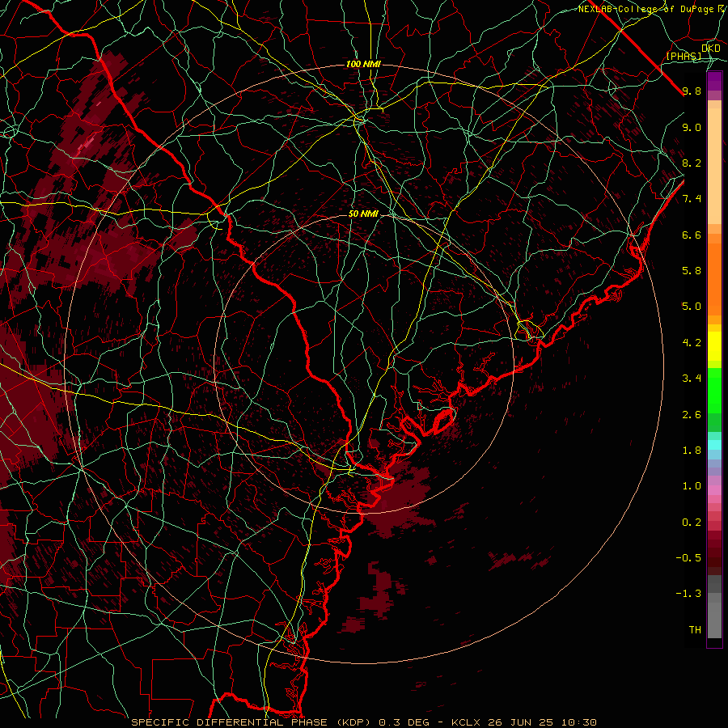Select the "DKD" product label

click(x=710, y=49)
